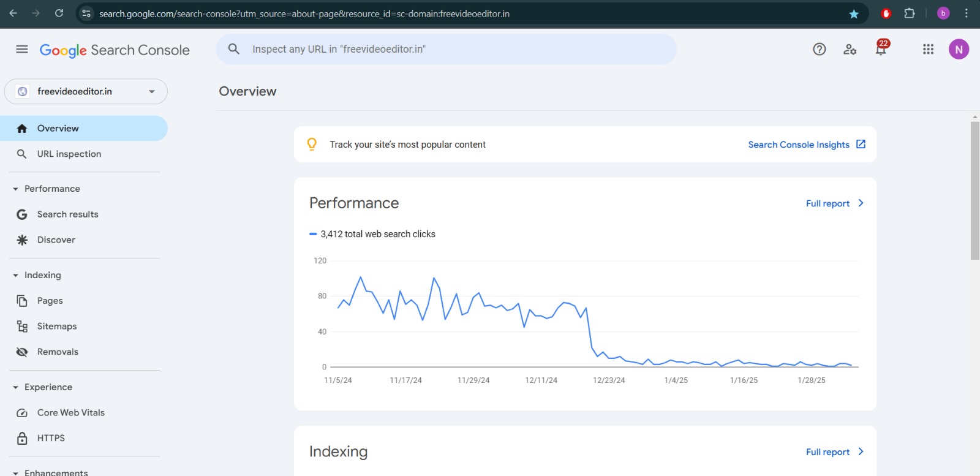Select Overview in the sidebar
980x476 pixels.
tap(83, 128)
